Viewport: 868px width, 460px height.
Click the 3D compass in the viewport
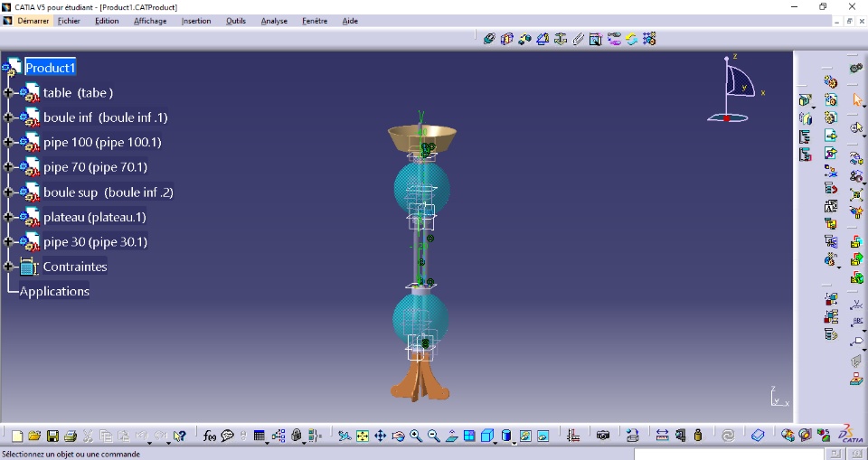click(x=736, y=89)
